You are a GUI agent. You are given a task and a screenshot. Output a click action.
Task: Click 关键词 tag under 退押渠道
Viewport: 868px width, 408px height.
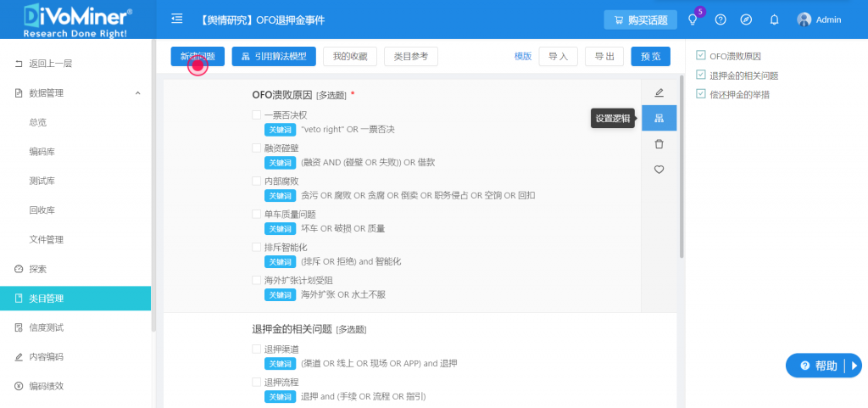[280, 364]
